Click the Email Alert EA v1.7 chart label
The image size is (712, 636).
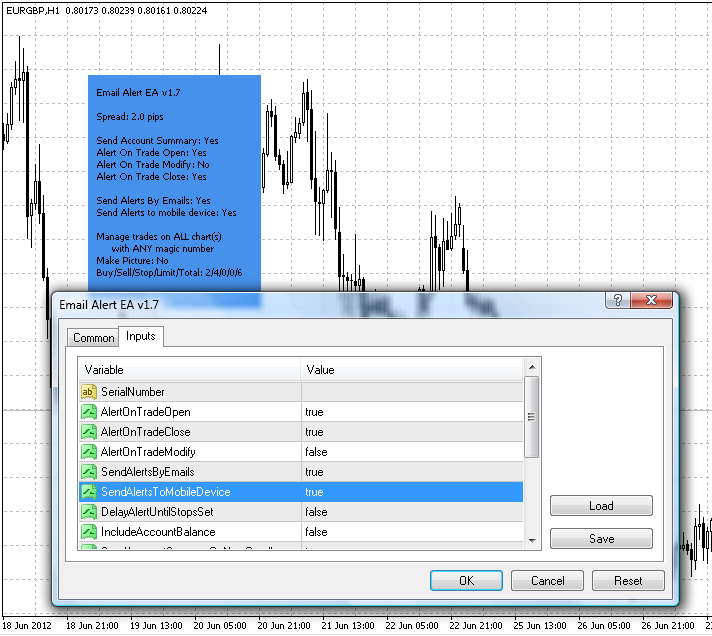(x=138, y=93)
